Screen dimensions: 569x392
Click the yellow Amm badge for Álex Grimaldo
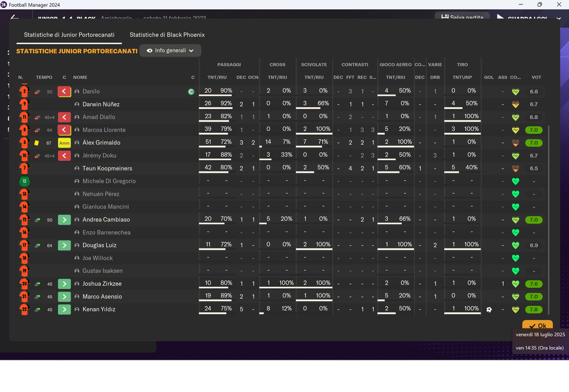[x=64, y=143]
